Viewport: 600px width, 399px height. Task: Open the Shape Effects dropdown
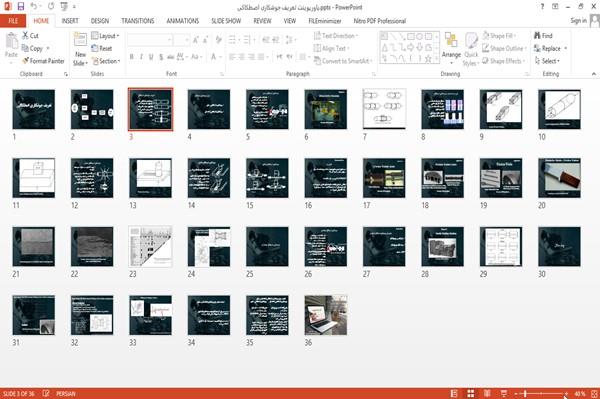tap(504, 61)
